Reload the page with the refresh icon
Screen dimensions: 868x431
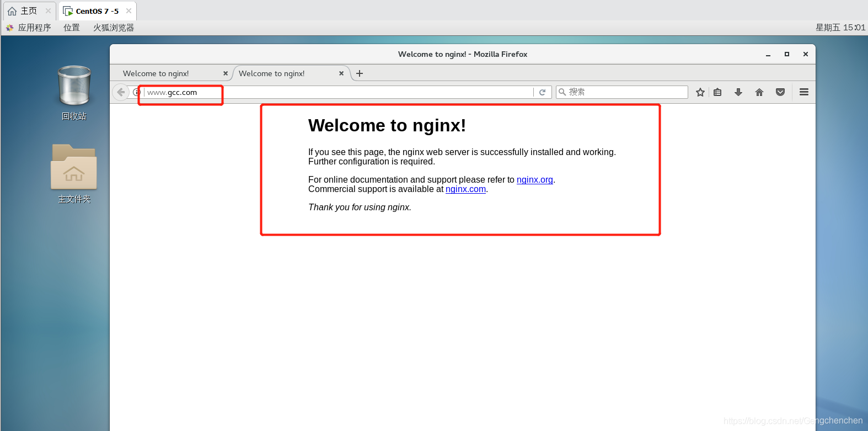[x=543, y=92]
